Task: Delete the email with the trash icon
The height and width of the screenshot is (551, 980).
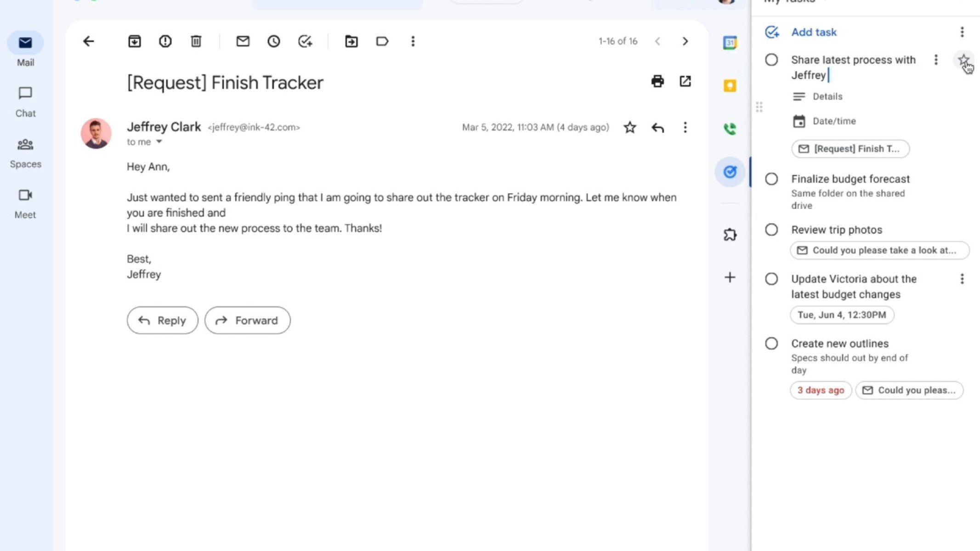Action: (196, 41)
